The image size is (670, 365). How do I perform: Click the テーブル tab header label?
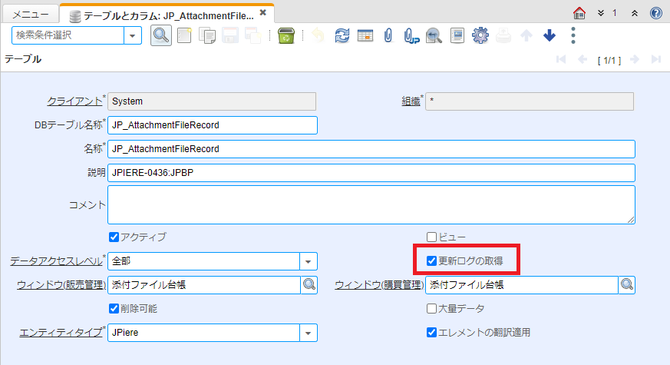(23, 59)
